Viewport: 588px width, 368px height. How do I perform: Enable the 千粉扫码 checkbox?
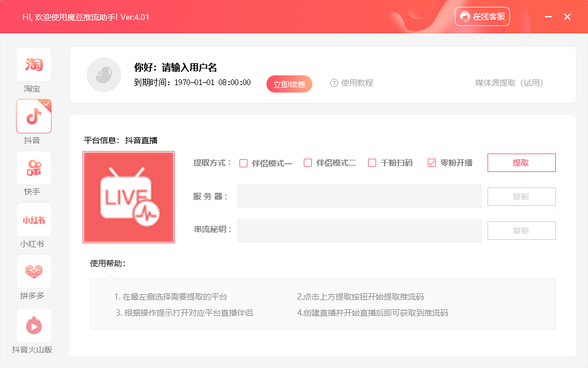coord(370,163)
